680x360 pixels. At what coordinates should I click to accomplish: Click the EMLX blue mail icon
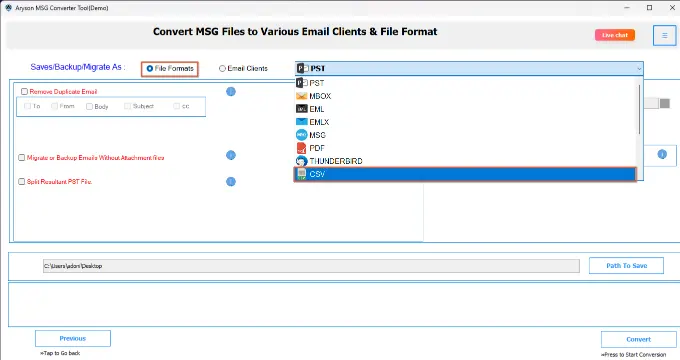pos(301,122)
